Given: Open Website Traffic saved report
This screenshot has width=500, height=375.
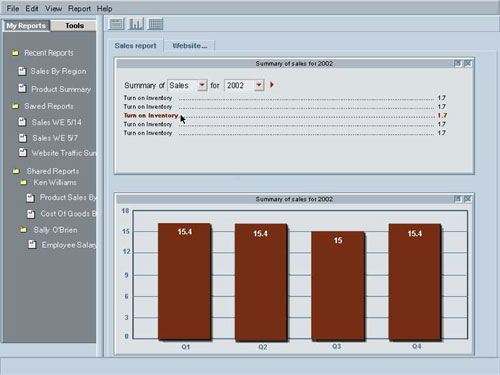Looking at the screenshot, I should (64, 153).
